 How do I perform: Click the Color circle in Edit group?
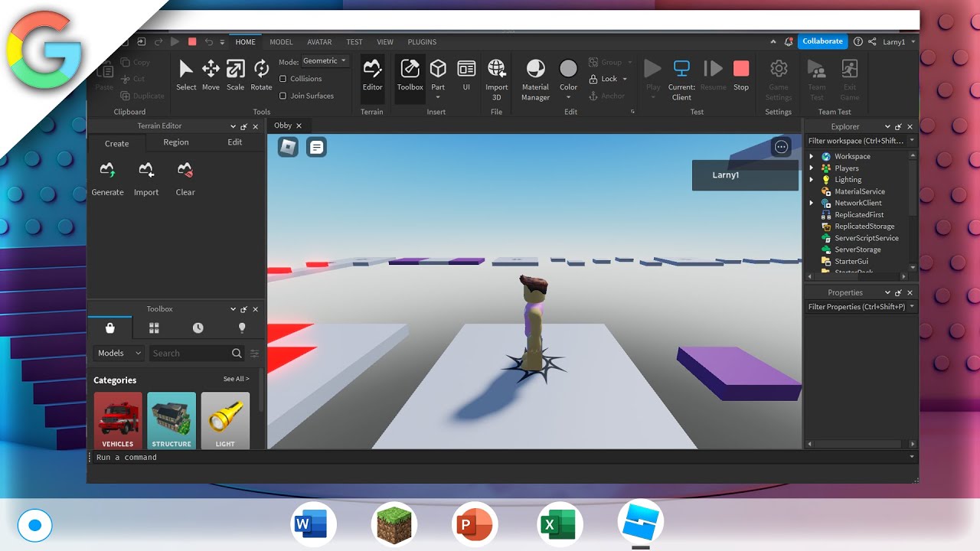pyautogui.click(x=568, y=69)
